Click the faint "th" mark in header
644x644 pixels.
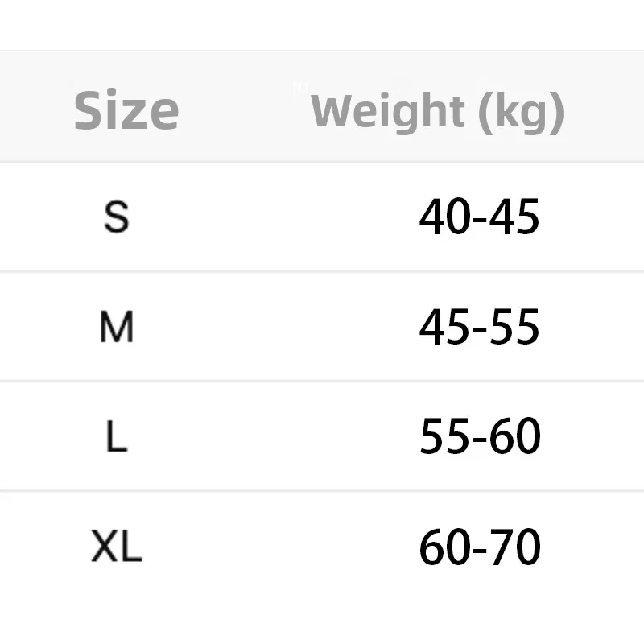301,87
